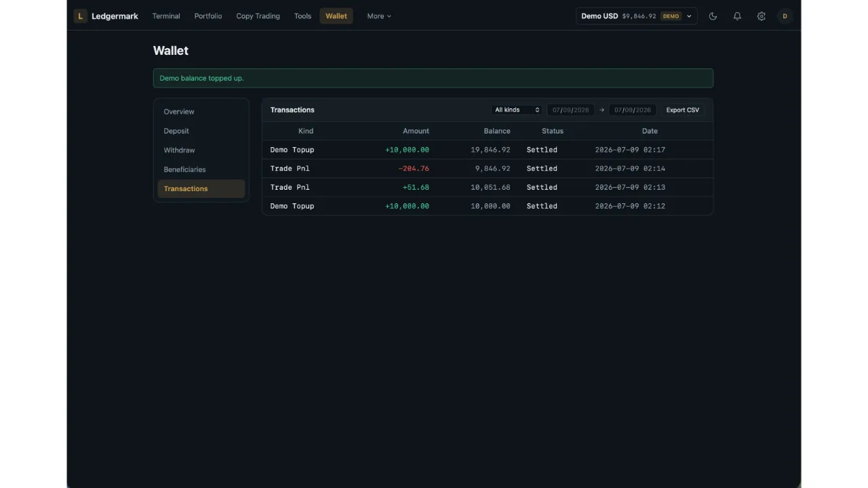Open Overview in wallet sidebar

(x=201, y=112)
